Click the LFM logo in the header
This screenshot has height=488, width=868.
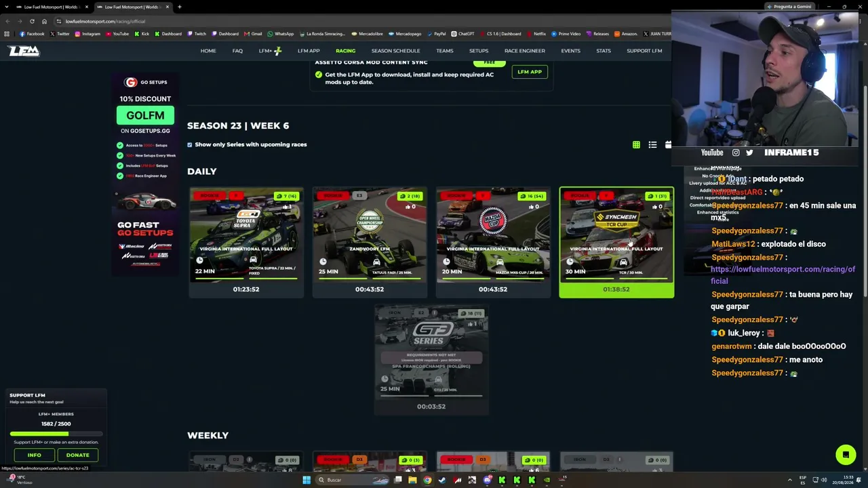(x=24, y=51)
